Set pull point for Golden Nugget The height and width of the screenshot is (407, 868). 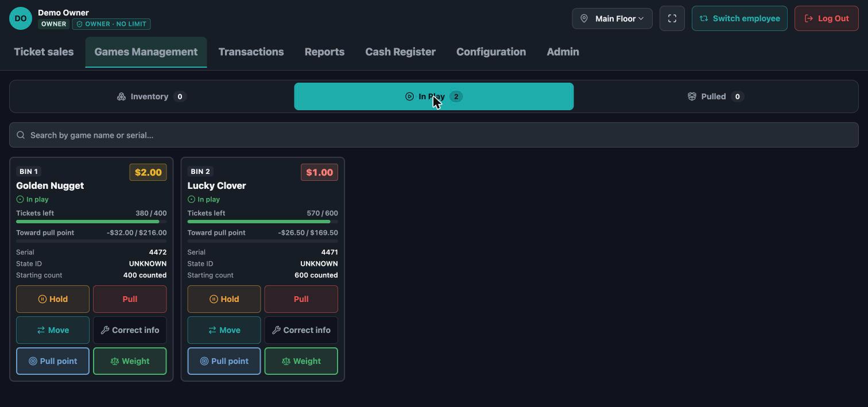point(53,361)
